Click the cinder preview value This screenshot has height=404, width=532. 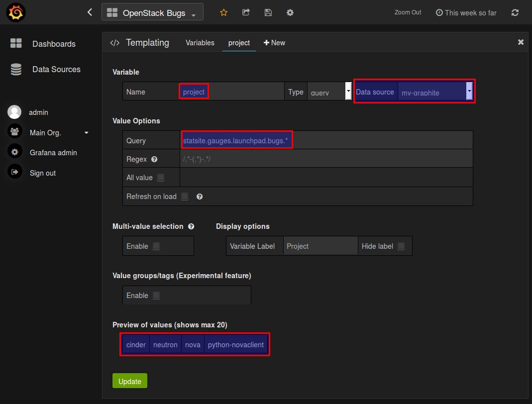tap(136, 345)
